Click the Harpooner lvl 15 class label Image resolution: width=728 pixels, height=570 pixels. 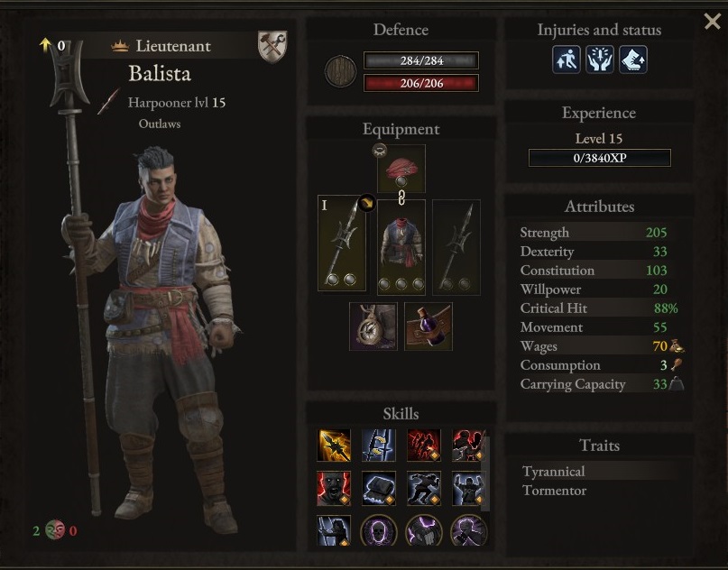click(177, 103)
